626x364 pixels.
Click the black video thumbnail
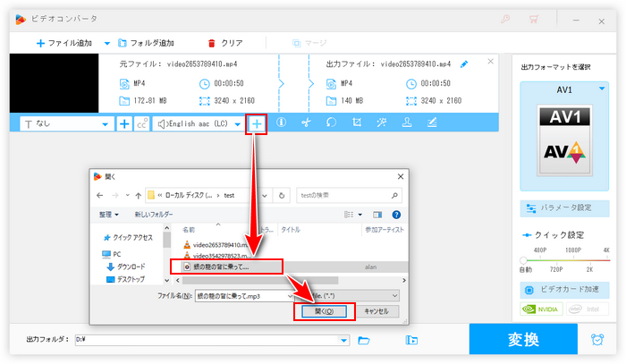point(54,83)
